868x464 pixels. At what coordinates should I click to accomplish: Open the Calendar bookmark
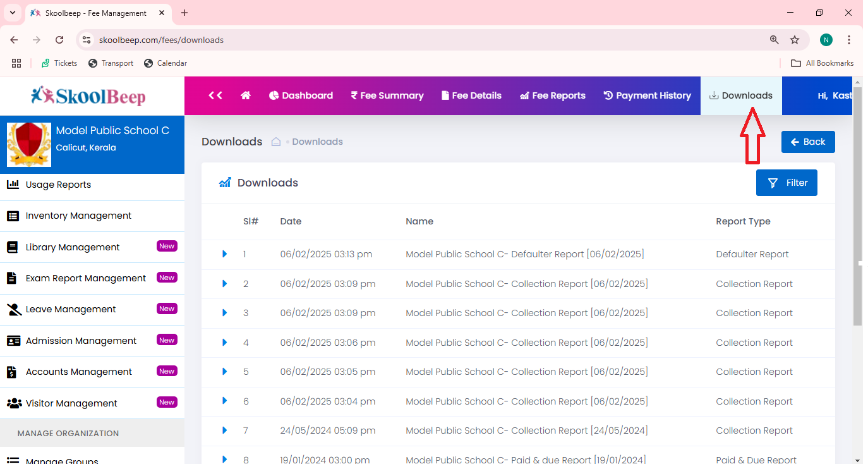pyautogui.click(x=166, y=63)
